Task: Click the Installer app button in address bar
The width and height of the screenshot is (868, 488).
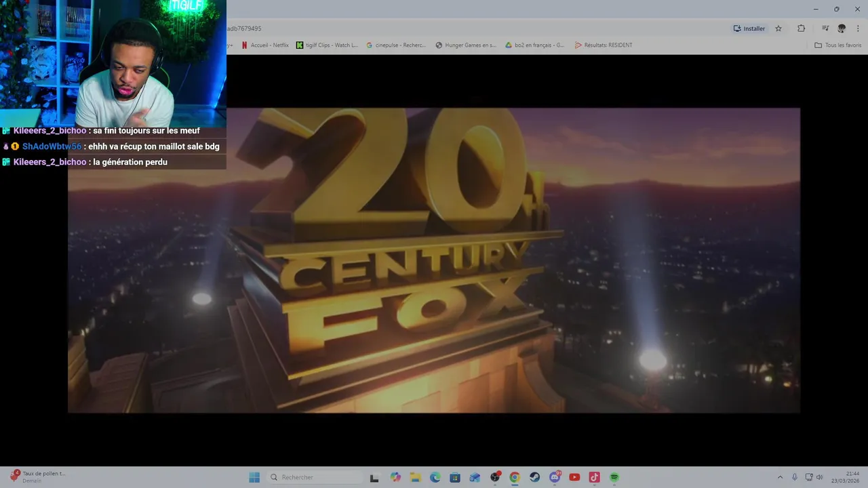Action: [749, 28]
